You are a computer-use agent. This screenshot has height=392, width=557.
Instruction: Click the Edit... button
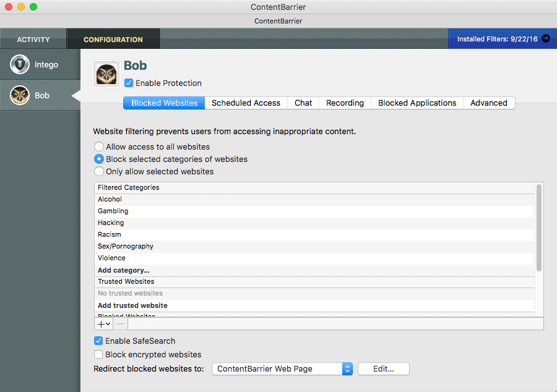coord(384,369)
